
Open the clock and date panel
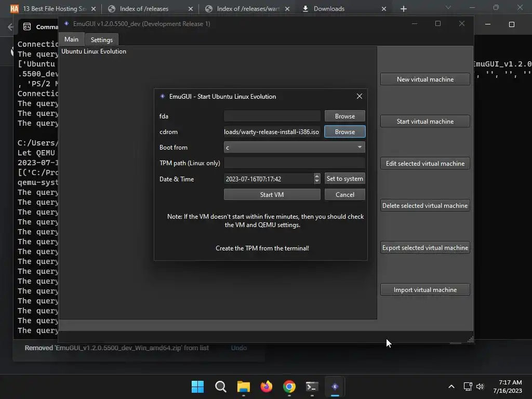[508, 387]
